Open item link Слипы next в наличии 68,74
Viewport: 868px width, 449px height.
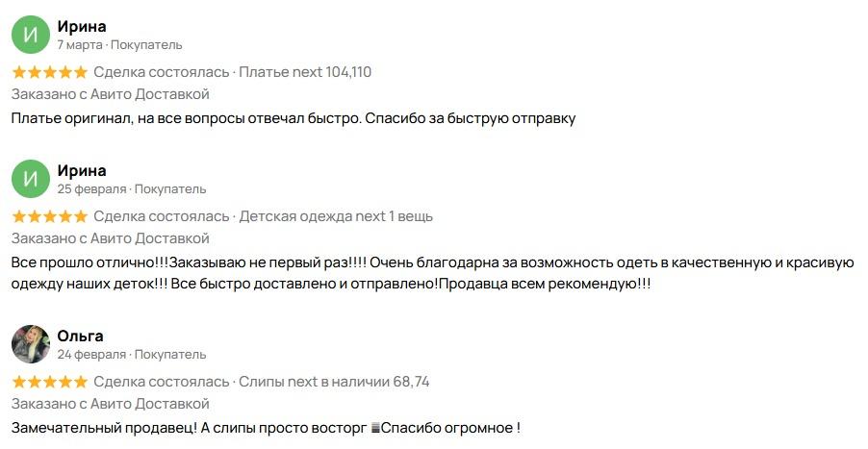pyautogui.click(x=334, y=382)
